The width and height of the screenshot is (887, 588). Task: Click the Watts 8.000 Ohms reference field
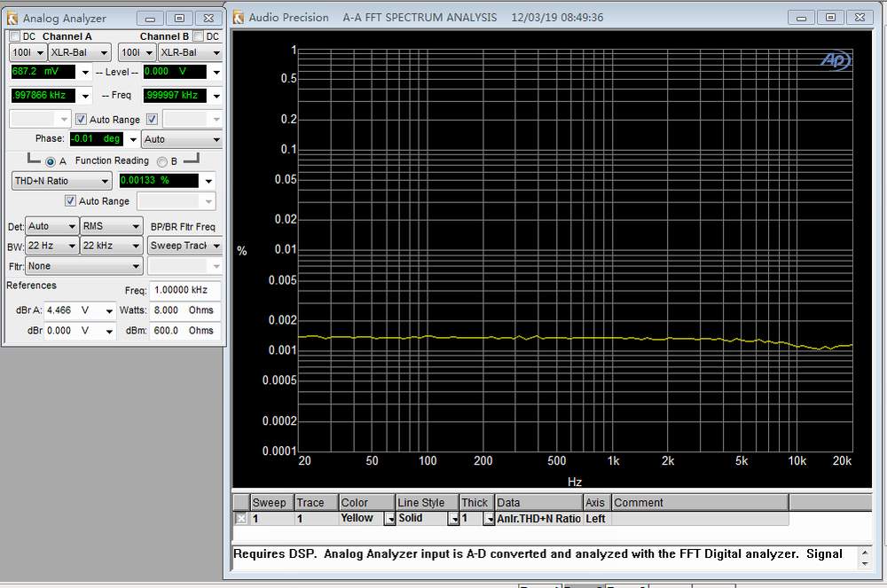185,310
